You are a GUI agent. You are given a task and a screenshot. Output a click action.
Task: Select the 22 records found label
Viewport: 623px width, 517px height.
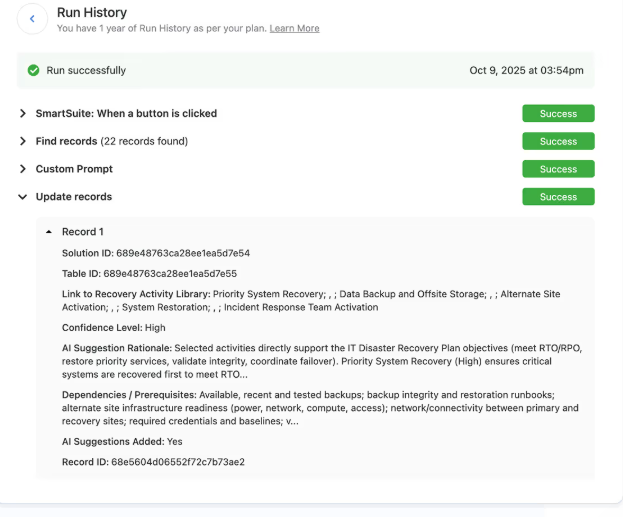[144, 141]
